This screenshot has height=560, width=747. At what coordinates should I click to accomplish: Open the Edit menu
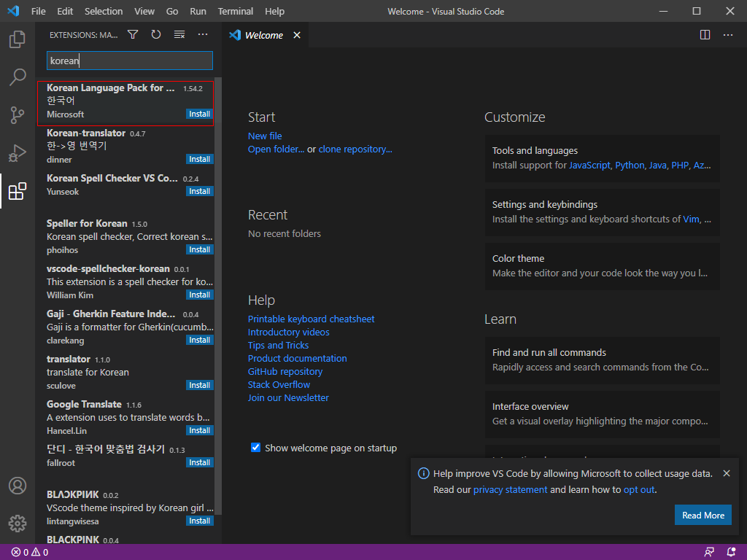pos(65,12)
